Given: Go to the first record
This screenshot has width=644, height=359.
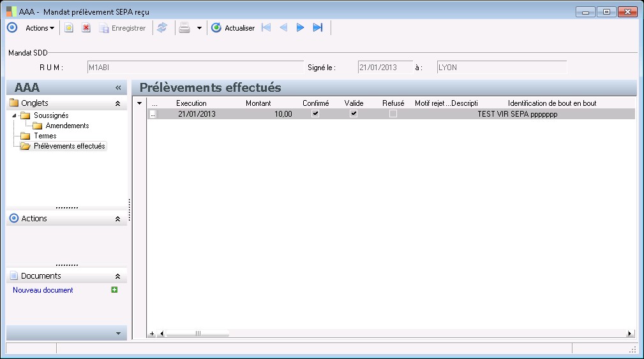Looking at the screenshot, I should [x=266, y=27].
